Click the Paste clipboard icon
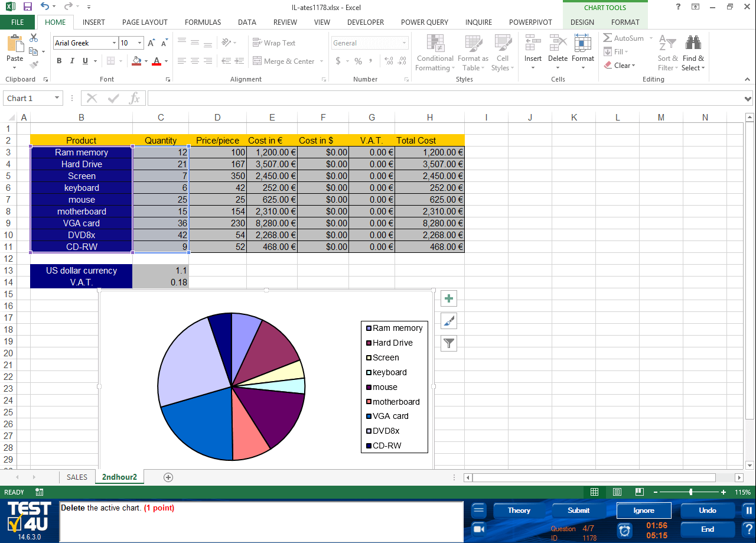The image size is (756, 543). [15, 44]
